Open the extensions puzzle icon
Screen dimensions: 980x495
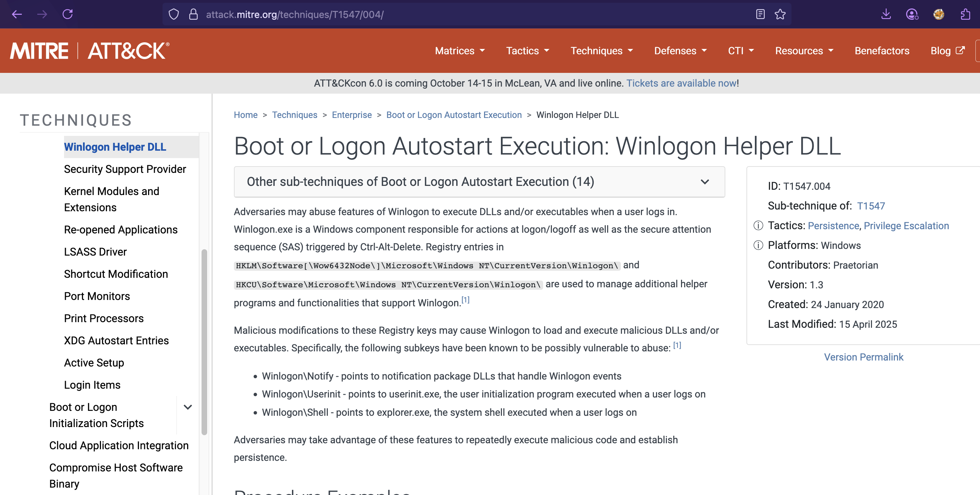point(965,14)
